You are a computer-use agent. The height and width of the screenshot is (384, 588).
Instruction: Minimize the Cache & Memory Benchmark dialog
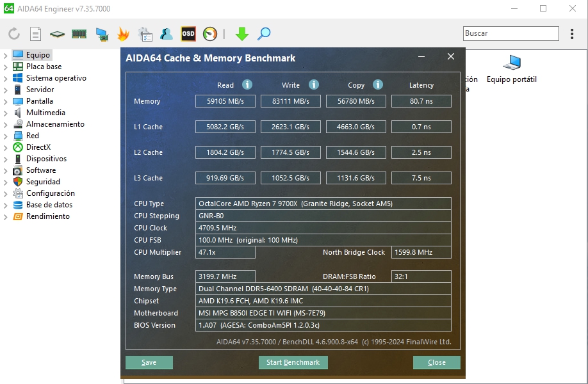(421, 56)
